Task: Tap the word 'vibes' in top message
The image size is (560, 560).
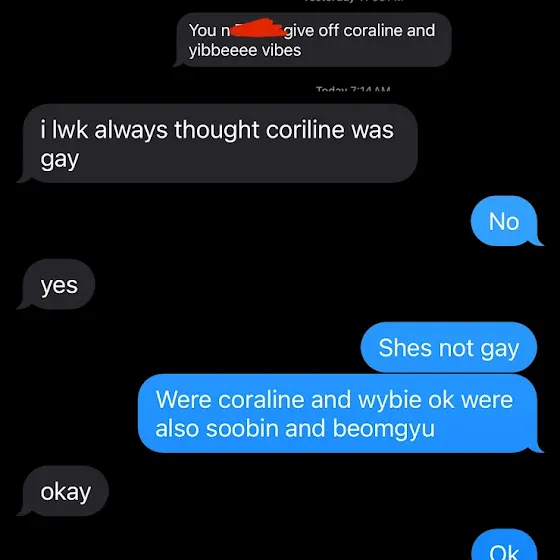Action: click(x=281, y=50)
